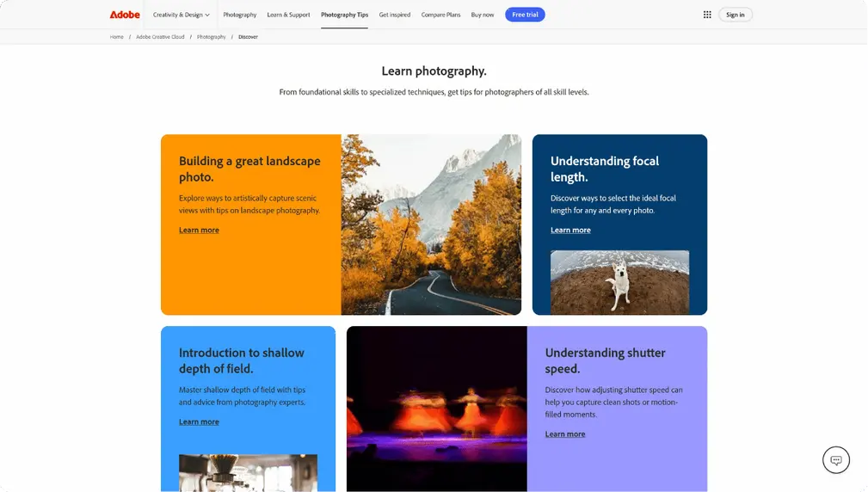This screenshot has height=492, width=868.
Task: Open the chat support bubble icon
Action: coord(835,460)
